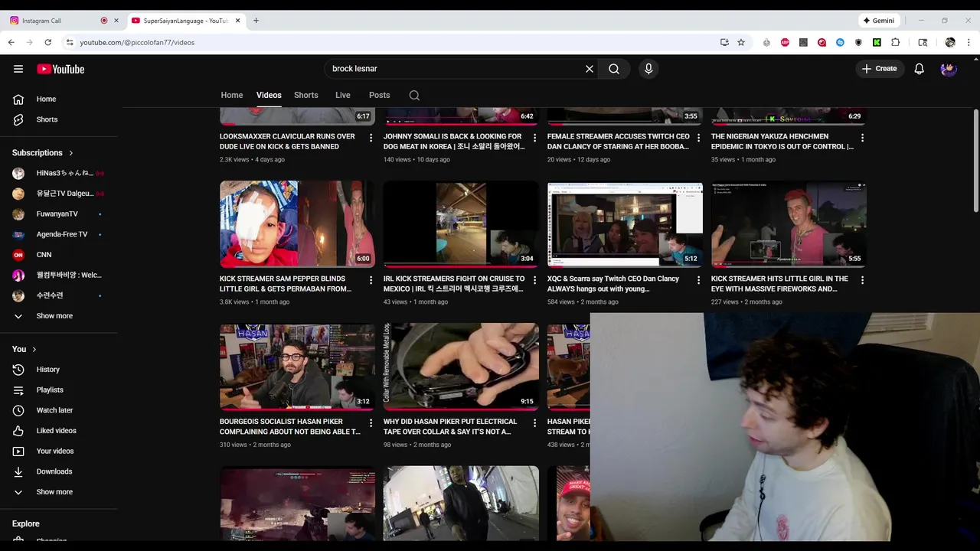Open the Extensions puzzle icon
This screenshot has height=551, width=980.
click(895, 42)
